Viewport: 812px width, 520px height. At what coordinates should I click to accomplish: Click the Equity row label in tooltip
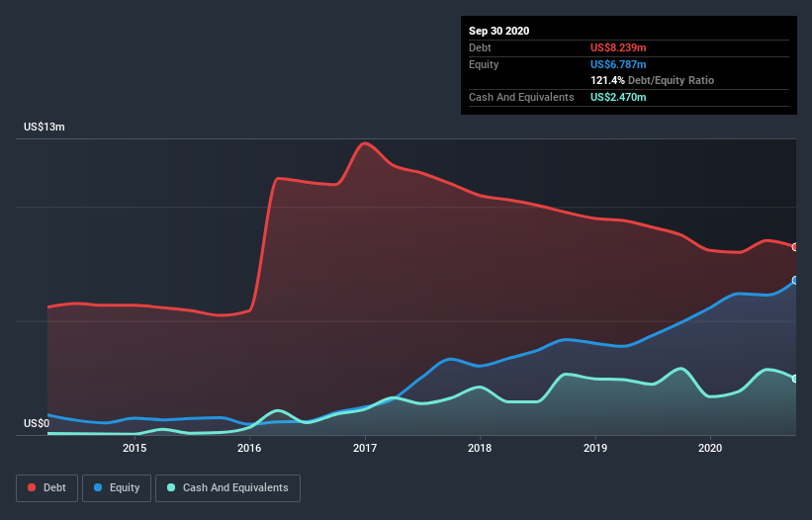point(484,64)
